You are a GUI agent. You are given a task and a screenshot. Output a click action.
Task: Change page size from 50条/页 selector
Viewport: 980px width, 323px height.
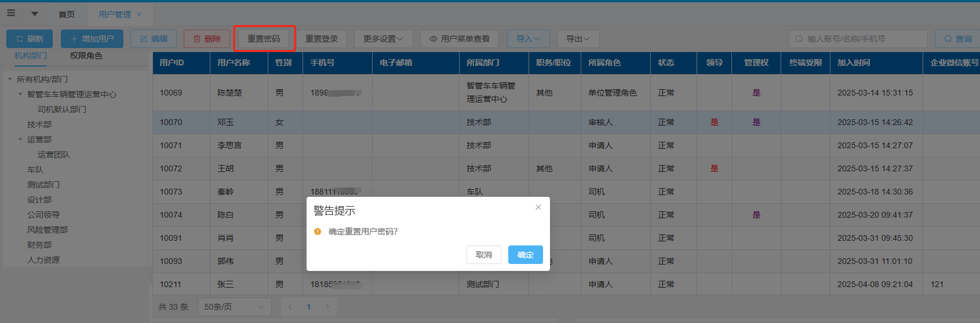click(234, 307)
